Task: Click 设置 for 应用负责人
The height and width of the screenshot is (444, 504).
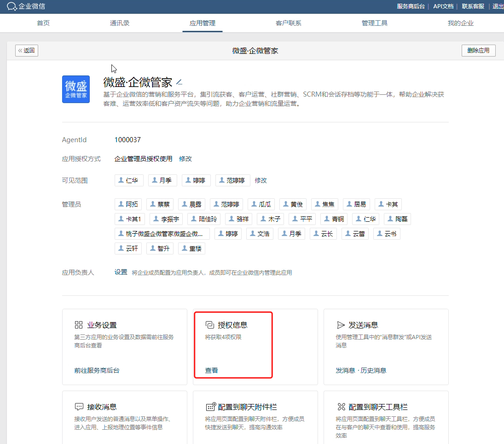Action: coord(121,272)
